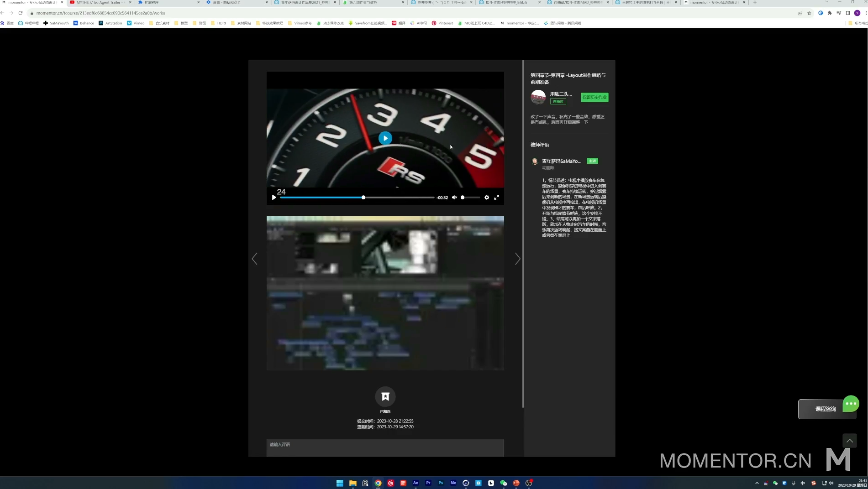Open the tab search dropdown chevron
This screenshot has height=489, width=868.
[x=826, y=2]
